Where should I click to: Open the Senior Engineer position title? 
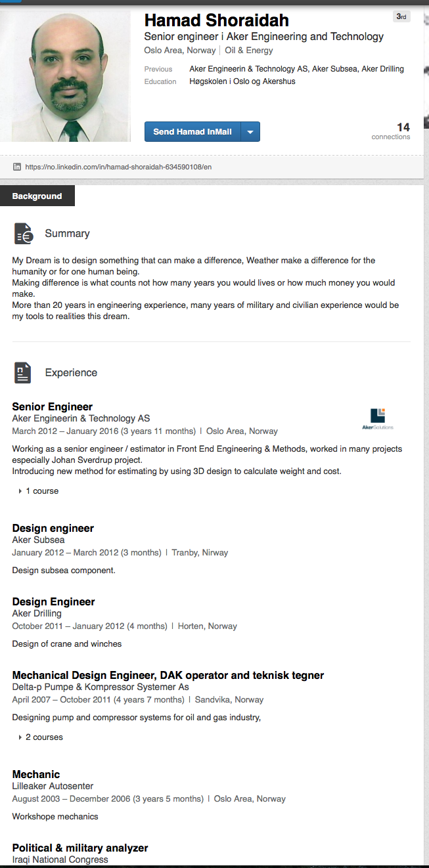(53, 406)
